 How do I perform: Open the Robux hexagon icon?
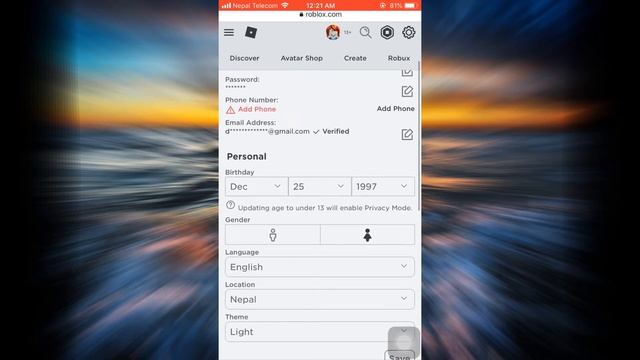(x=387, y=32)
